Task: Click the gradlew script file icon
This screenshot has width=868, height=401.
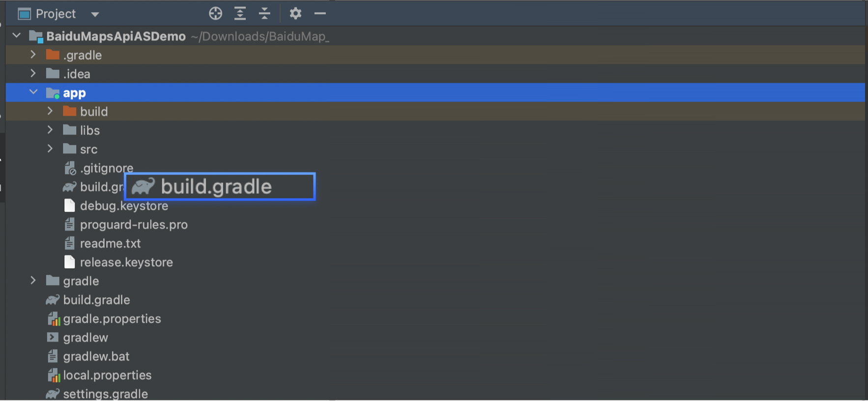Action: point(53,338)
